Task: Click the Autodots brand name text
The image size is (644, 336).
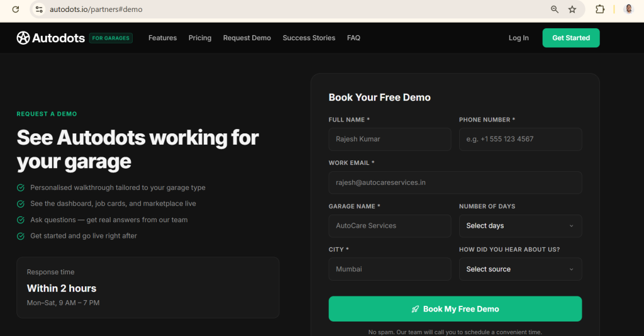Action: point(58,38)
